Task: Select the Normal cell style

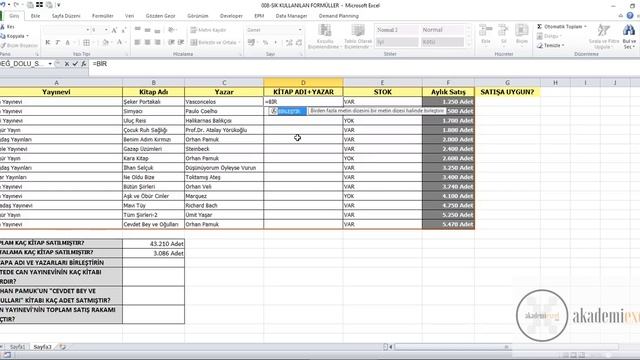Action: pyautogui.click(x=442, y=30)
